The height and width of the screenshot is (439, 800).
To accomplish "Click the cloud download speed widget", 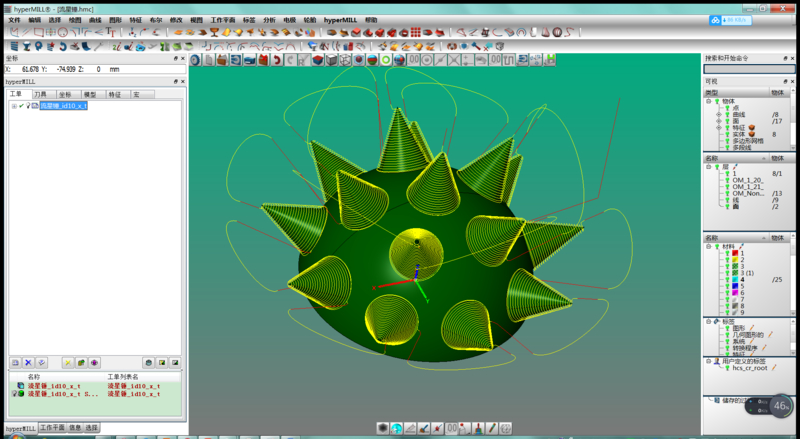I will click(731, 20).
